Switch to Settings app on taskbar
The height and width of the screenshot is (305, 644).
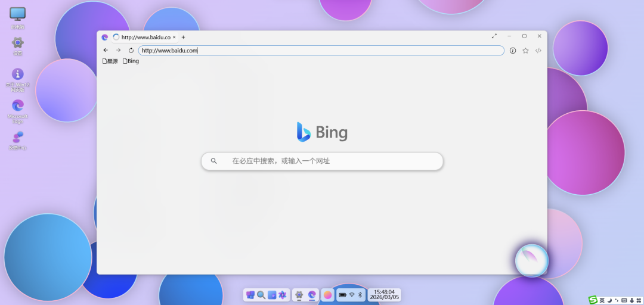click(x=299, y=295)
